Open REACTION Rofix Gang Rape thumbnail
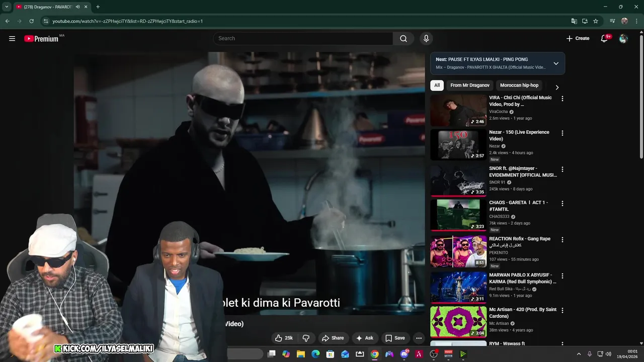This screenshot has height=362, width=644. click(458, 251)
